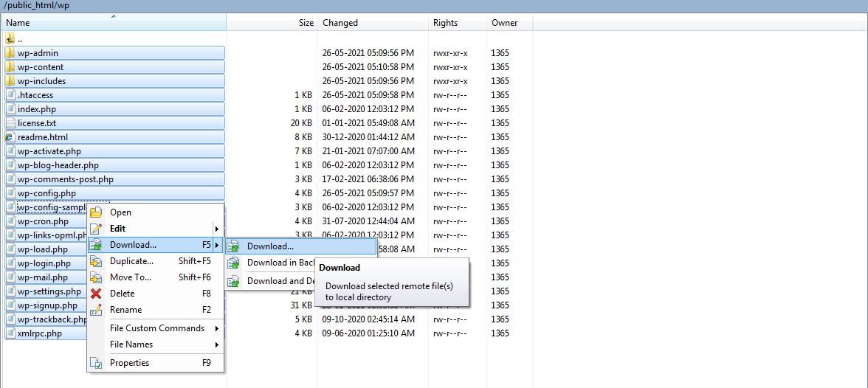The width and height of the screenshot is (868, 388).
Task: Click the wp-content folder icon
Action: (x=10, y=67)
